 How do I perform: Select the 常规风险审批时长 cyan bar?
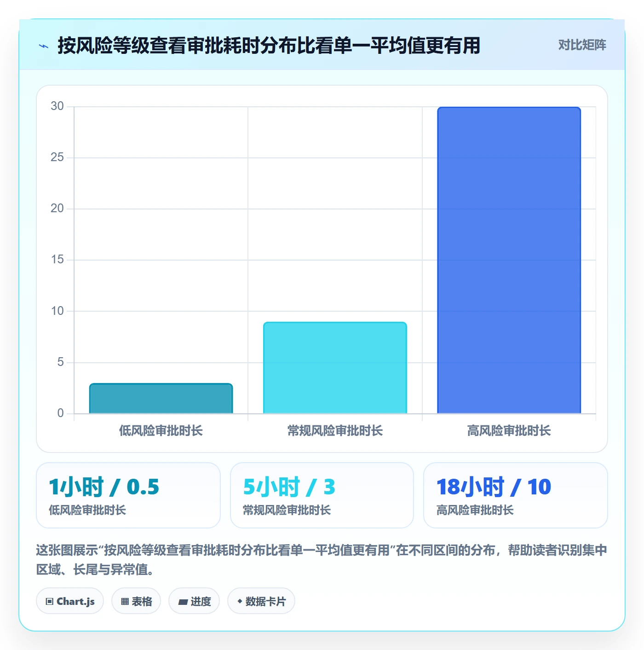click(335, 368)
